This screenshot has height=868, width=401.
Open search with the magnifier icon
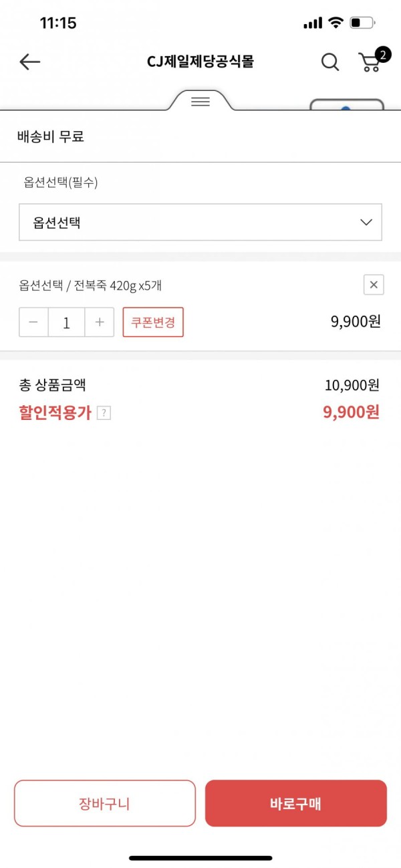pyautogui.click(x=330, y=62)
